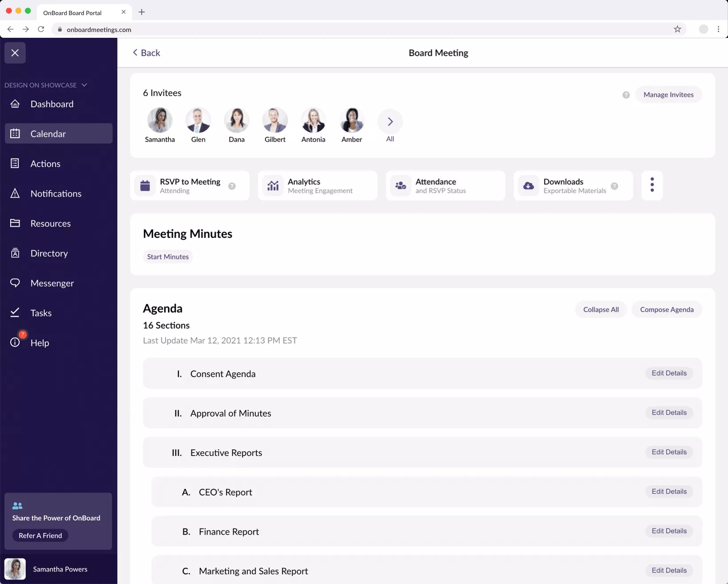Open the Analytics Meeting Engagement card
728x584 pixels.
pyautogui.click(x=318, y=186)
